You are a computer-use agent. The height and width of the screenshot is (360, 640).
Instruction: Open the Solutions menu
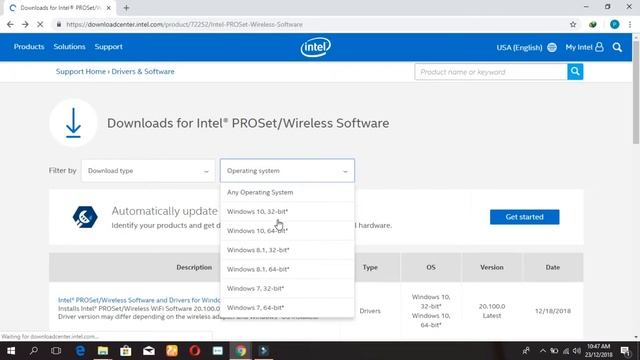point(69,47)
